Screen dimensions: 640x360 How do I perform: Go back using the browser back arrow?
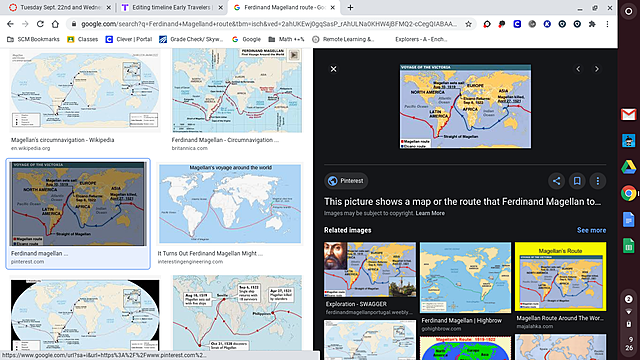(x=11, y=24)
